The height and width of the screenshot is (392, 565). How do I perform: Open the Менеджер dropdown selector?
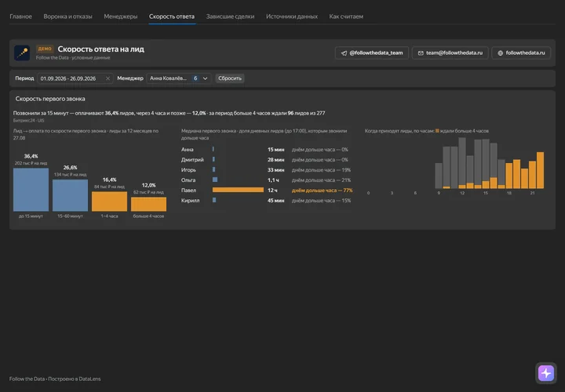179,78
